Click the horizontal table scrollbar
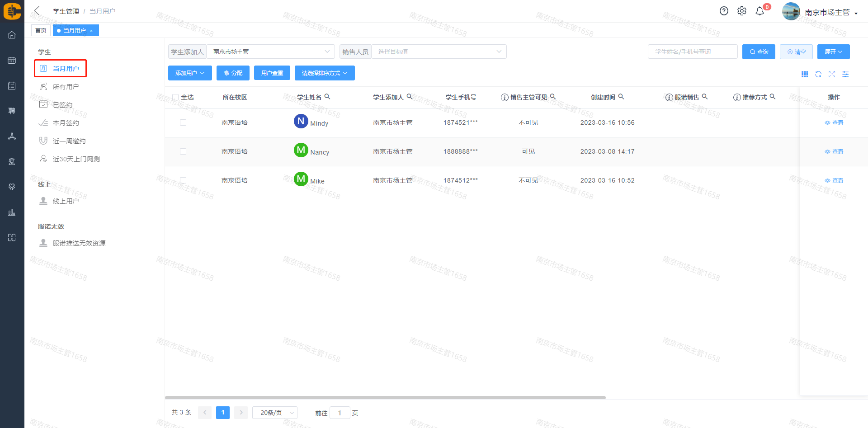The width and height of the screenshot is (868, 428). [385, 398]
